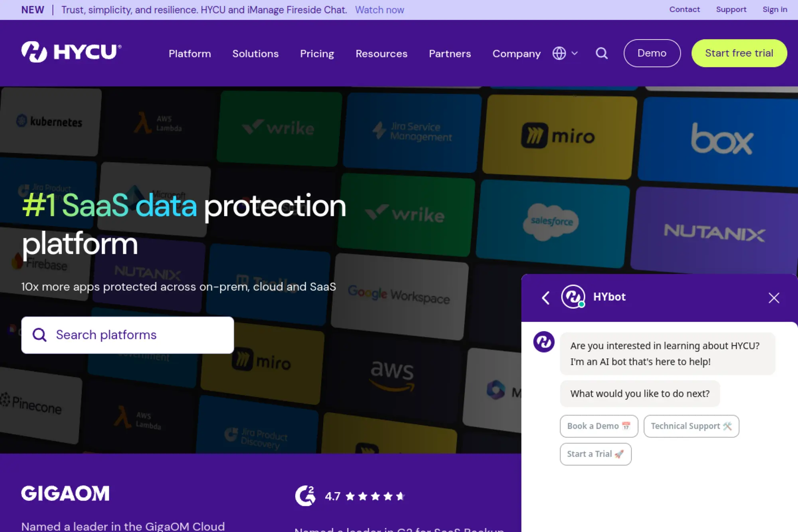Open the globe language selector

tap(559, 53)
